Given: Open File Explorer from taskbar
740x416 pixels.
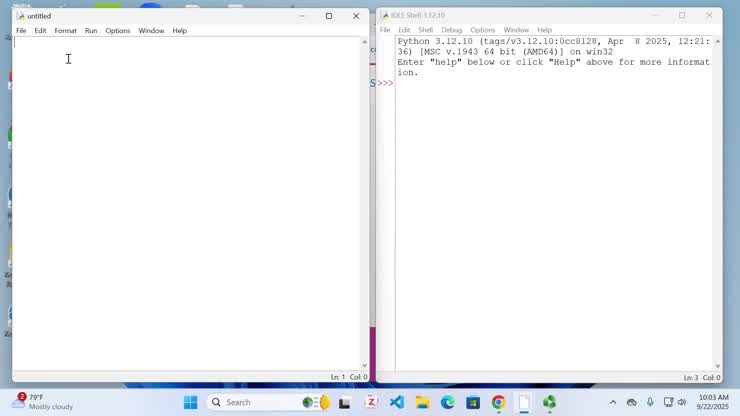Looking at the screenshot, I should pyautogui.click(x=422, y=402).
